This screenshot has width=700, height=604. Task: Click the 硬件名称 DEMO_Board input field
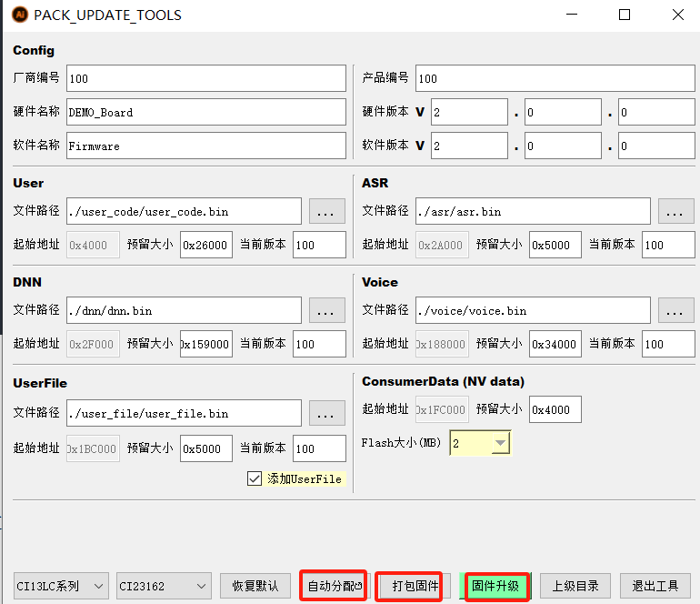(205, 112)
